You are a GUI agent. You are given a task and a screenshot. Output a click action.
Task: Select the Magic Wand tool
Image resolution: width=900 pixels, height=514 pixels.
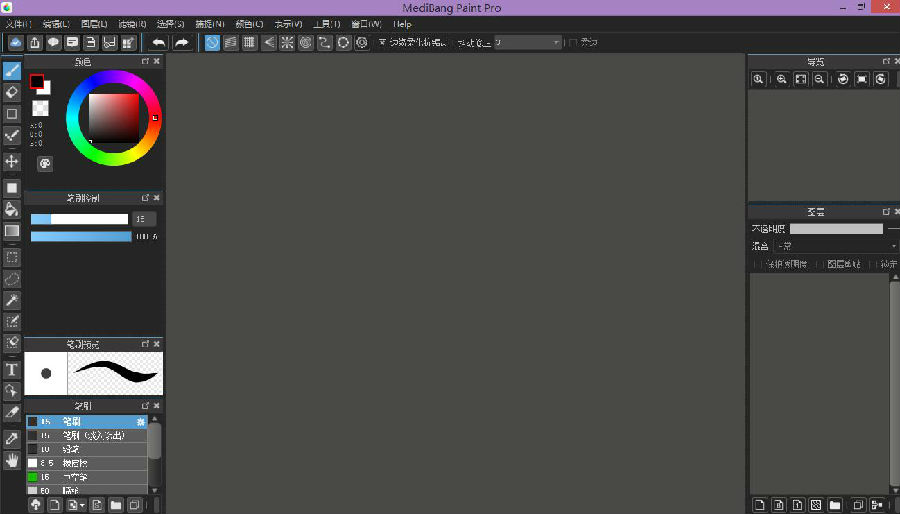click(12, 300)
